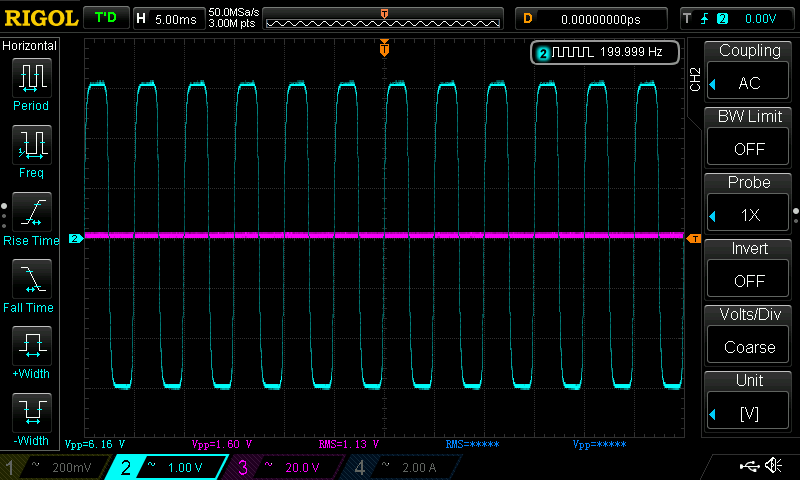Click the waveform memory overview bar
Image resolution: width=800 pixels, height=480 pixels.
point(383,19)
